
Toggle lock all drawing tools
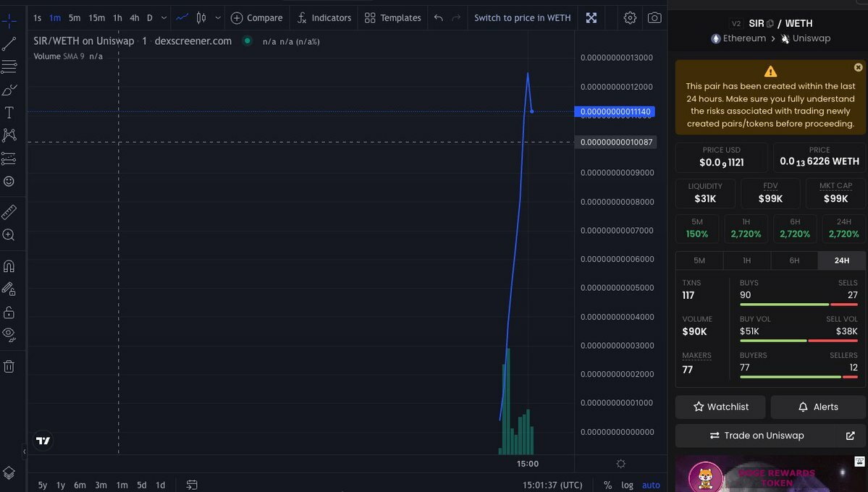9,312
